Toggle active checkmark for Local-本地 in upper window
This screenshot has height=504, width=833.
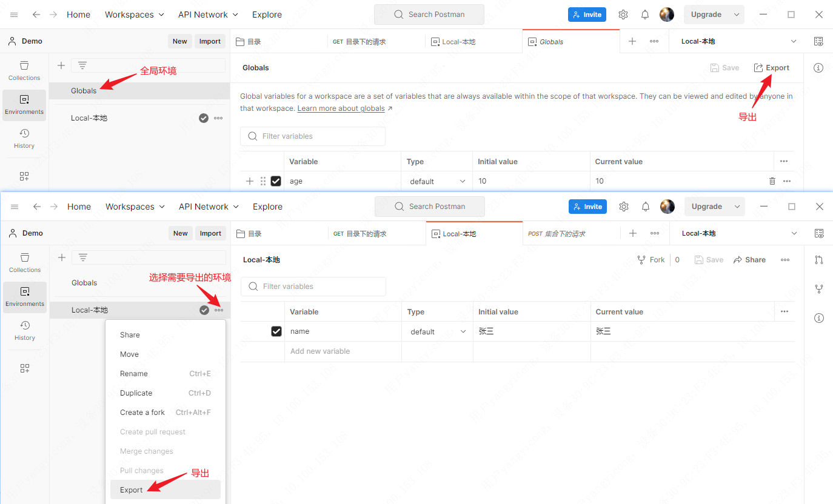[204, 118]
